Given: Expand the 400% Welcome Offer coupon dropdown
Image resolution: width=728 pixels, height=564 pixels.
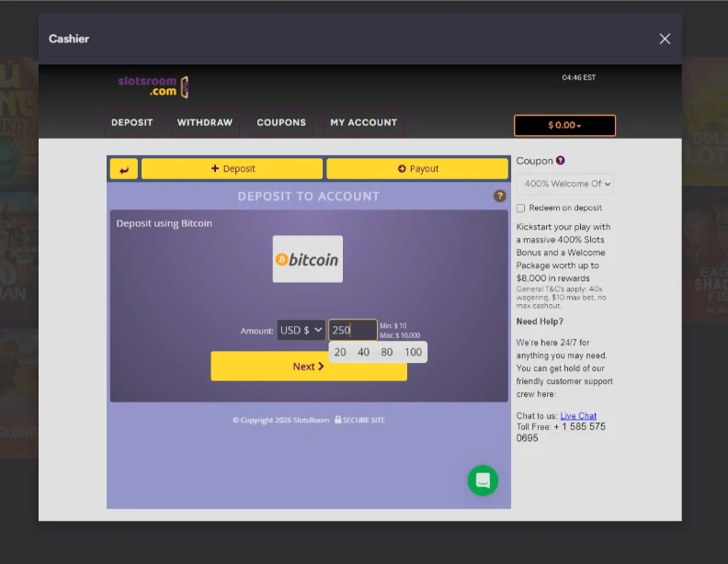Looking at the screenshot, I should [x=564, y=184].
